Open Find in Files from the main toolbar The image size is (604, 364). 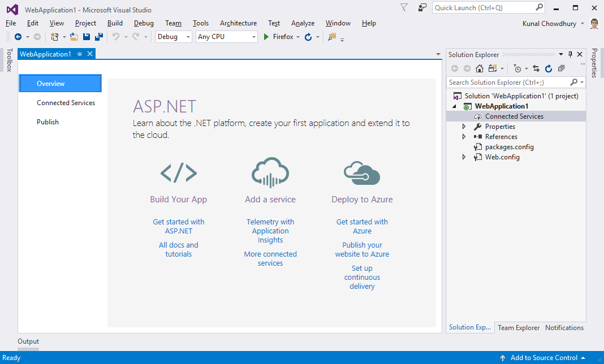[x=331, y=37]
